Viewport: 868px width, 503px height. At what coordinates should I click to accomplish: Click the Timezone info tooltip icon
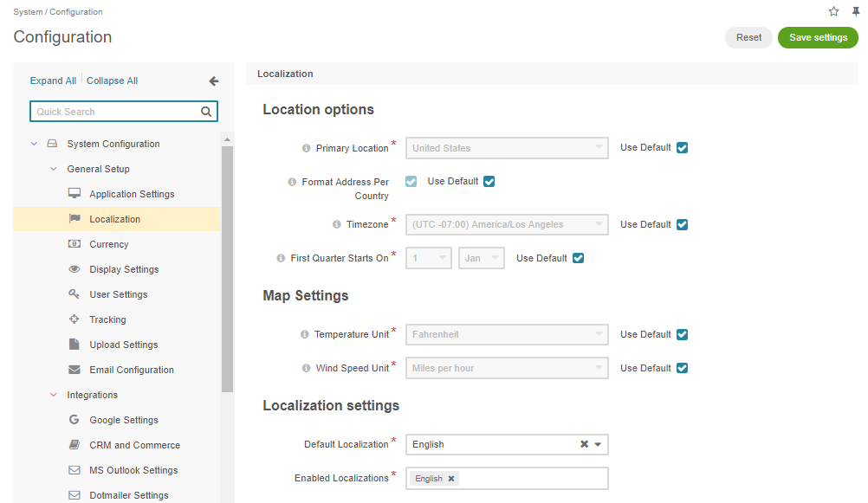point(337,224)
